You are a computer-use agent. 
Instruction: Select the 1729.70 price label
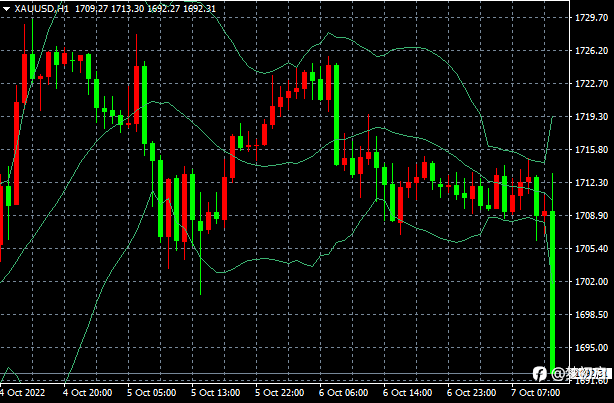point(591,18)
